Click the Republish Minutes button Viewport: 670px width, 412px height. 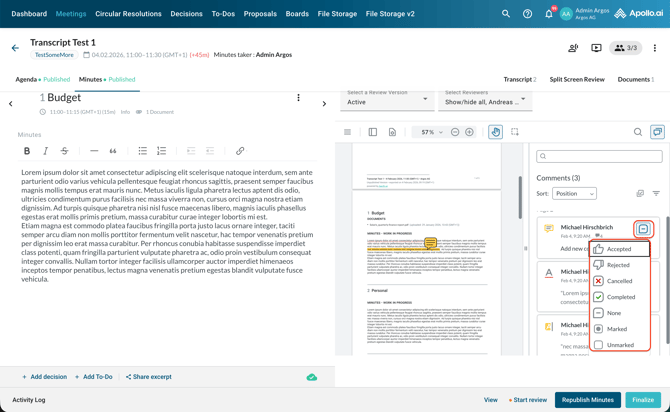tap(588, 400)
